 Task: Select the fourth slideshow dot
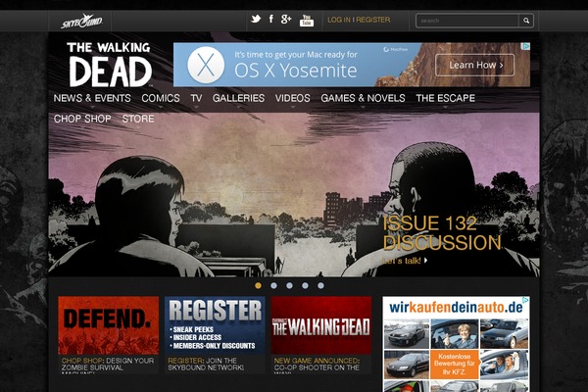[x=305, y=285]
